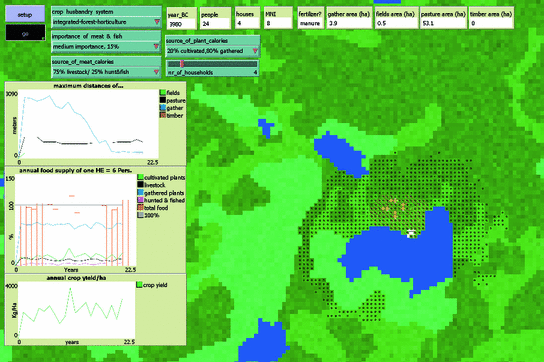Click the fertilizer? monitor box
Viewport: 544px width, 362px height.
pyautogui.click(x=310, y=18)
